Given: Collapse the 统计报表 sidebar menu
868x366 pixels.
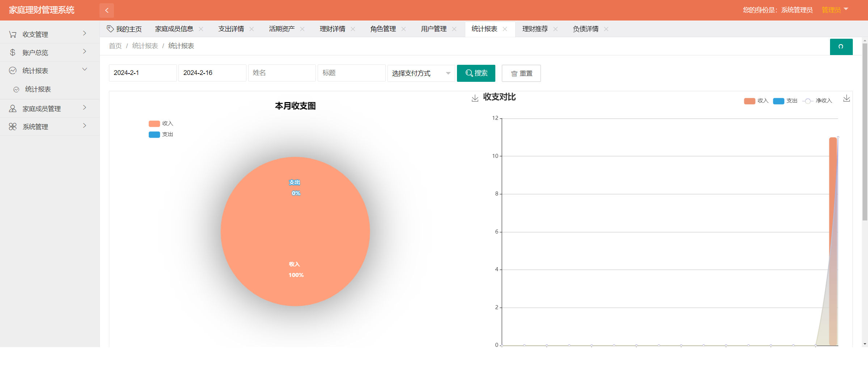Looking at the screenshot, I should [50, 71].
